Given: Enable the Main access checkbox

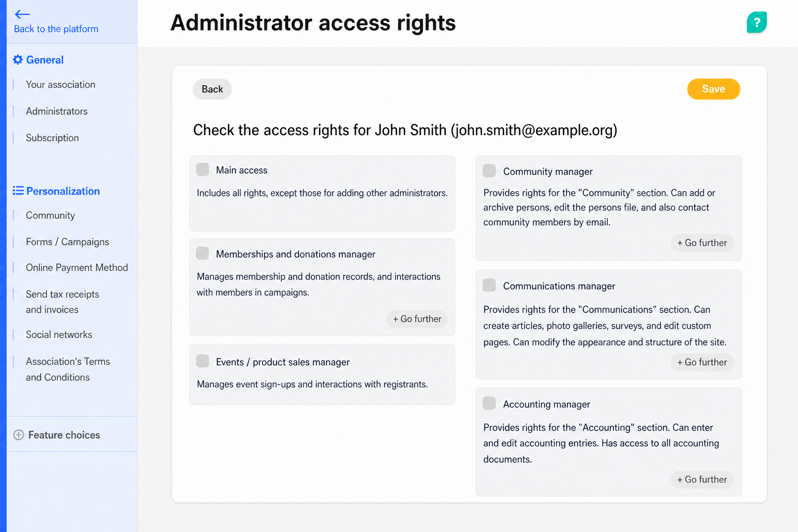Looking at the screenshot, I should coord(203,169).
